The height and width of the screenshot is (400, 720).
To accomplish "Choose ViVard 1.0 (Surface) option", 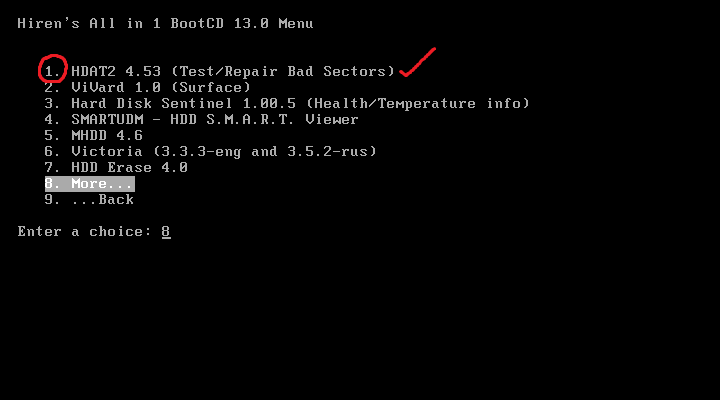I will (x=160, y=88).
